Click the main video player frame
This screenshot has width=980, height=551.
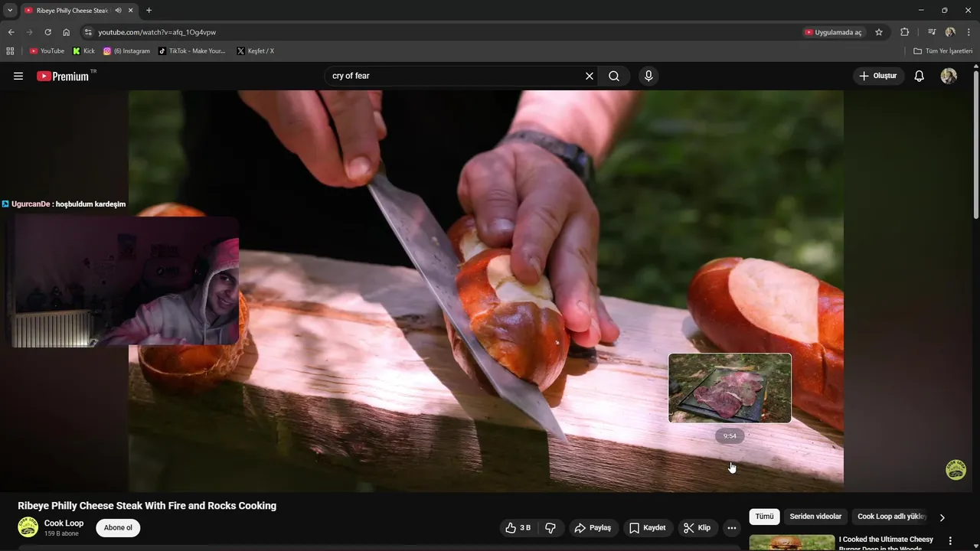tap(486, 291)
